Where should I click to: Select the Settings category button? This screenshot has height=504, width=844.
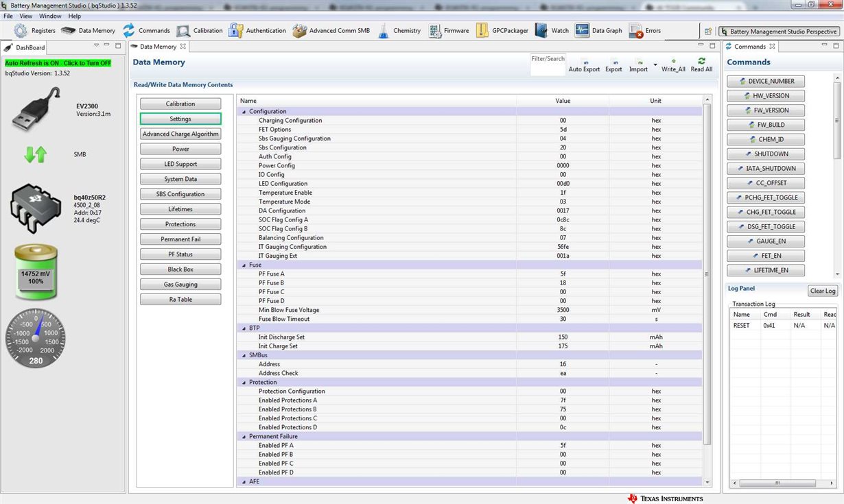coord(180,119)
